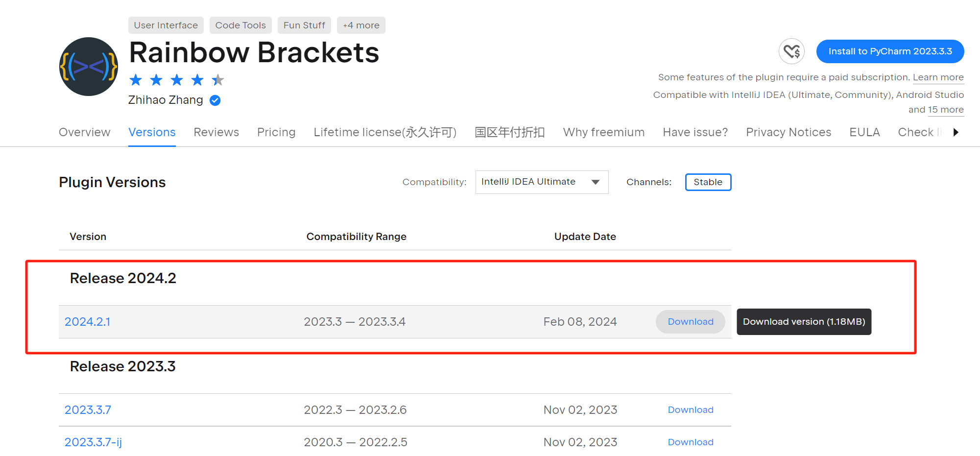980x456 pixels.
Task: Click Install to PyCharm 2023.3.3 button
Action: pos(890,51)
